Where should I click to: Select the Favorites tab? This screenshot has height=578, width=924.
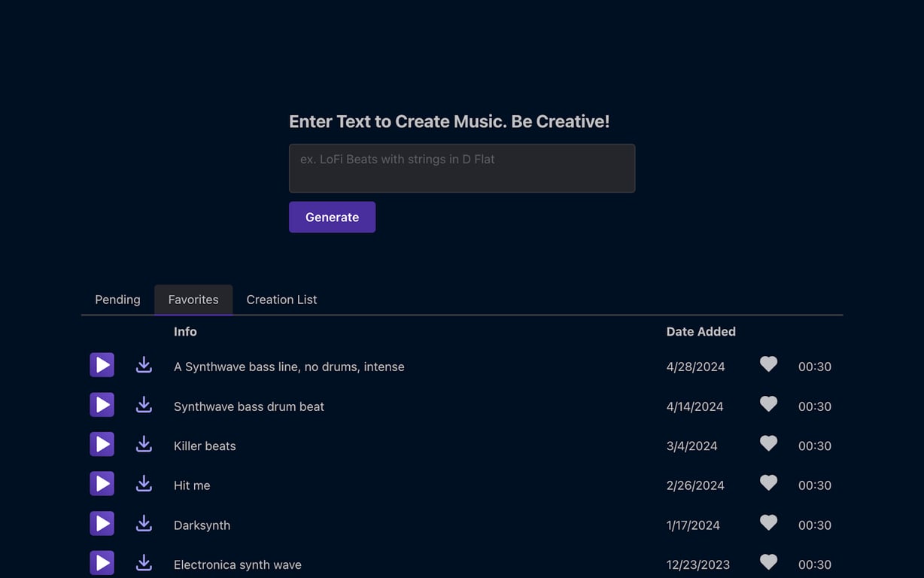point(193,299)
